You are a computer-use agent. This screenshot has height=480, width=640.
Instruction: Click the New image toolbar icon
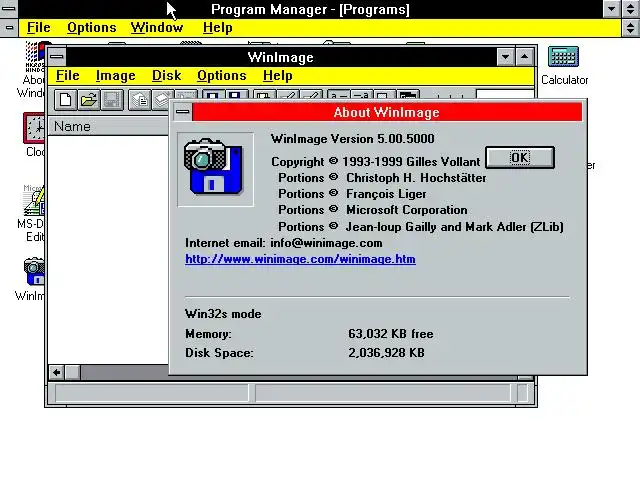pos(65,100)
